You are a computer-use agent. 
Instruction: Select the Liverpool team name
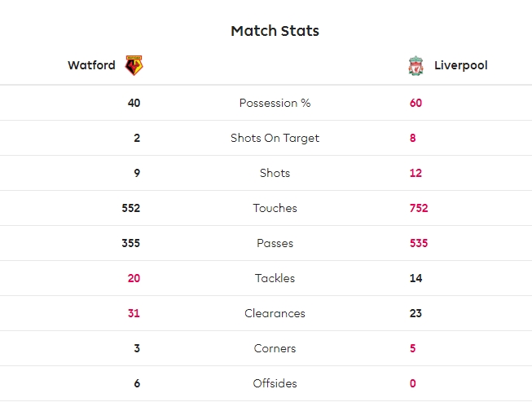(460, 65)
